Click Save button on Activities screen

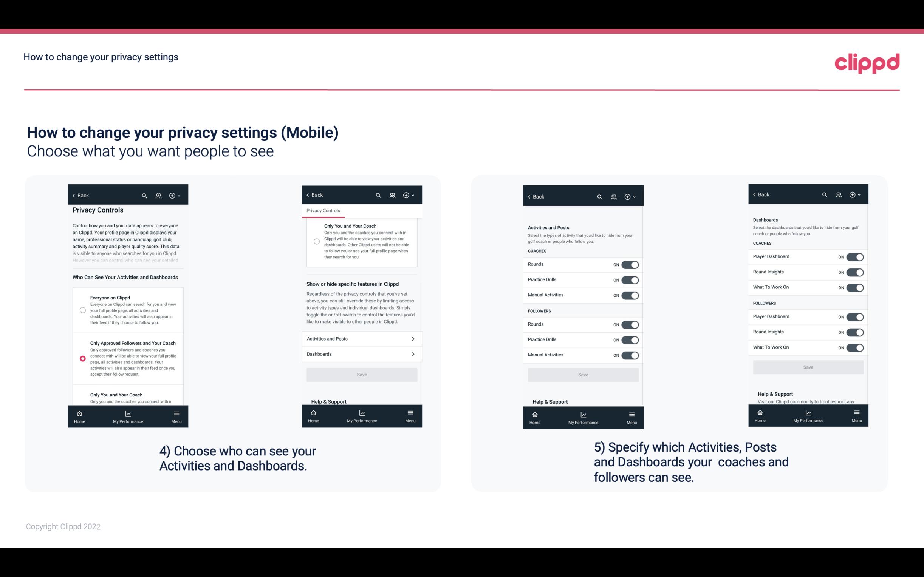582,374
